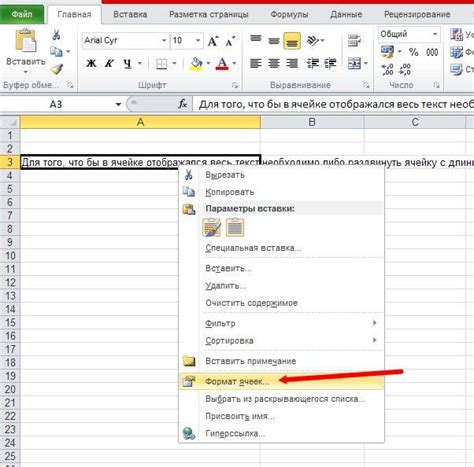Click the Cut scissors icon in ribbon
The width and height of the screenshot is (474, 467).
[56, 34]
